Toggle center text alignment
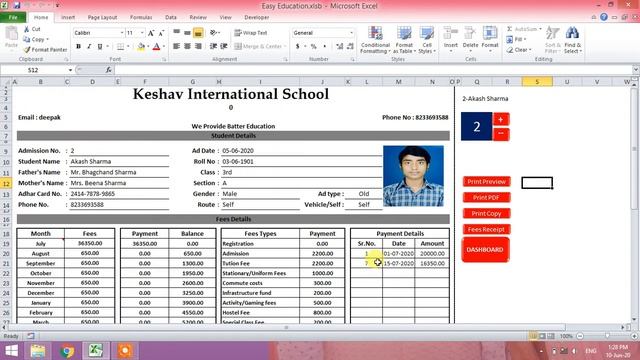 pos(187,47)
